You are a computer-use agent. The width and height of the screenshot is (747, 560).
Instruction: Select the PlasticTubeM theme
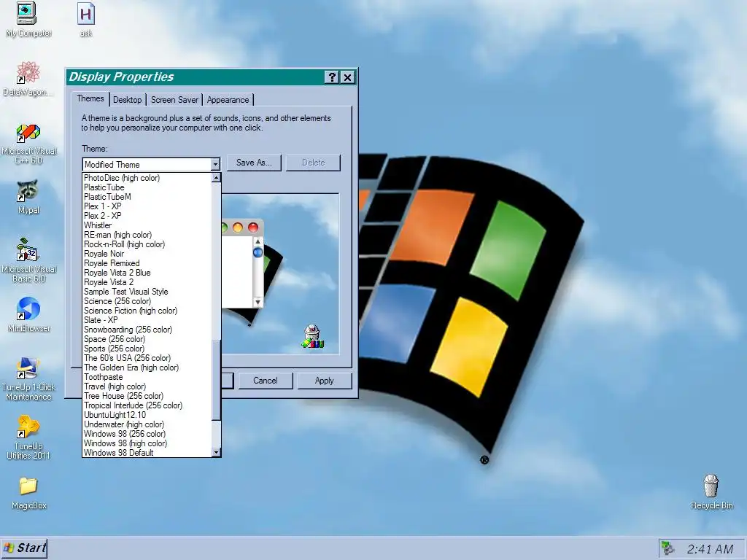pyautogui.click(x=147, y=197)
